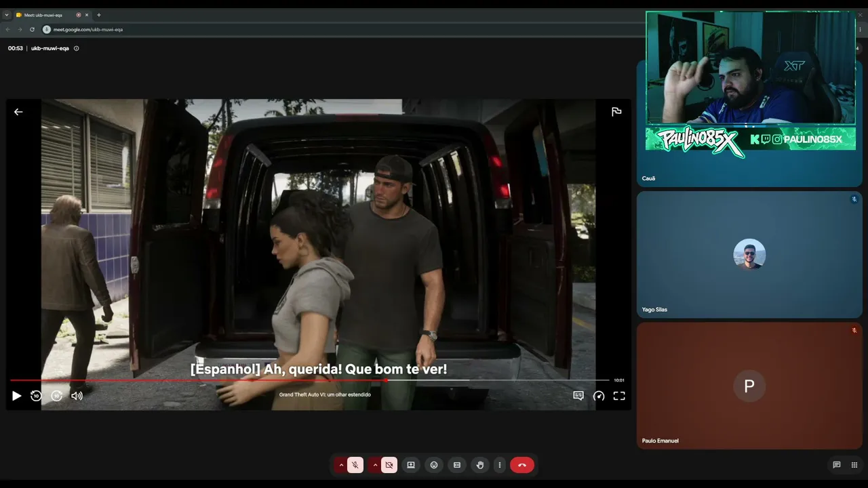Click the red playhead knob on timeline
868x488 pixels.
click(x=386, y=380)
